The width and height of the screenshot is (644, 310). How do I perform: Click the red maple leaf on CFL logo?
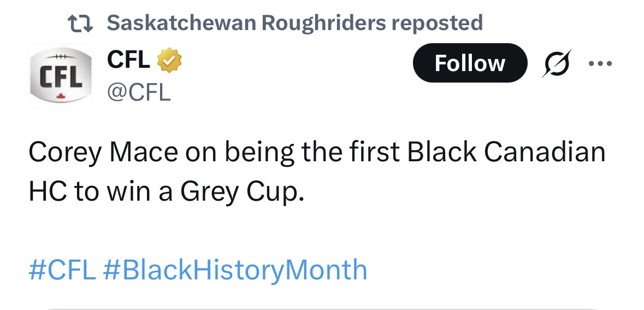pos(61,96)
